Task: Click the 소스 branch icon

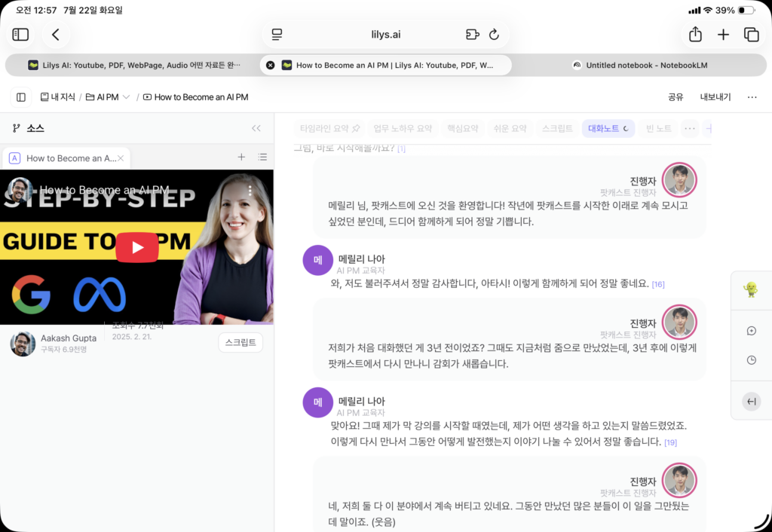Action: click(x=17, y=128)
